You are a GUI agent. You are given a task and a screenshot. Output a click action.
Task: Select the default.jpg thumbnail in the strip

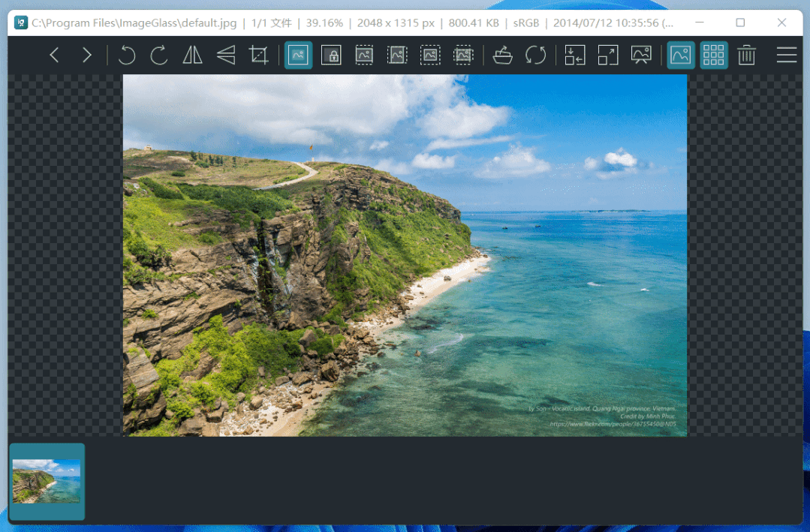click(x=47, y=481)
